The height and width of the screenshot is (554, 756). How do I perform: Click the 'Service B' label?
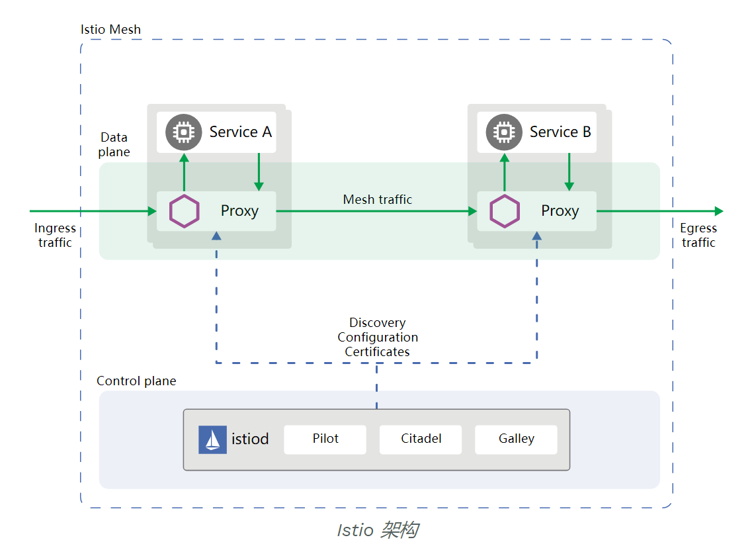560,132
